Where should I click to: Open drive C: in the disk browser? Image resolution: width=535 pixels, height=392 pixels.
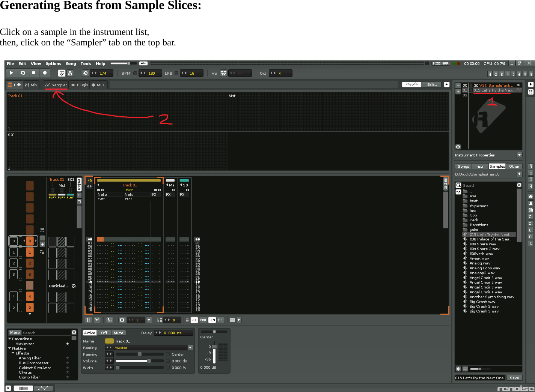[x=531, y=216]
